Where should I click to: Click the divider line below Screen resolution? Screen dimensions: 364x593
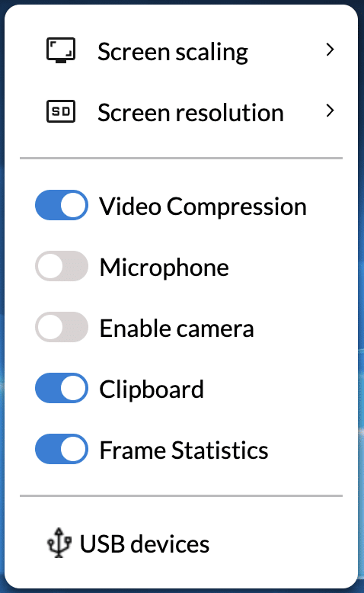pos(181,158)
